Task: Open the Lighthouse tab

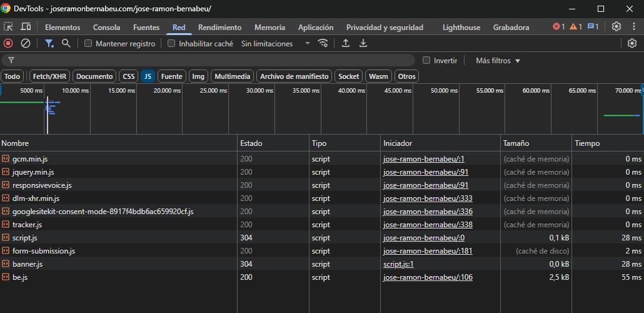Action: pyautogui.click(x=461, y=28)
